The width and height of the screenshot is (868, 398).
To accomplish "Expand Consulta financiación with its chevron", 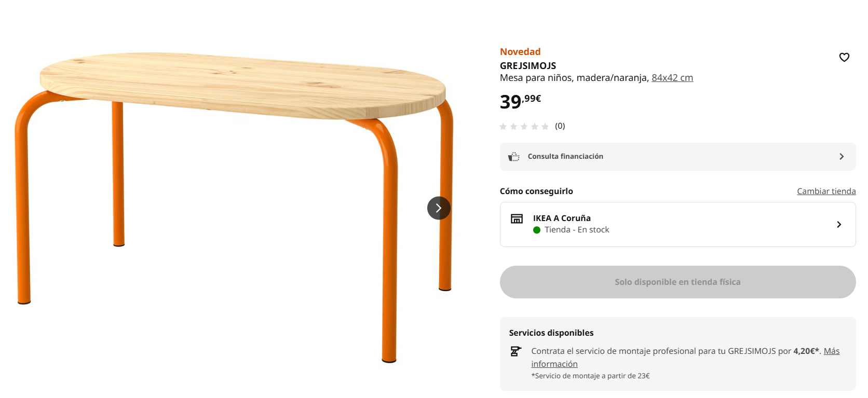I will click(842, 157).
